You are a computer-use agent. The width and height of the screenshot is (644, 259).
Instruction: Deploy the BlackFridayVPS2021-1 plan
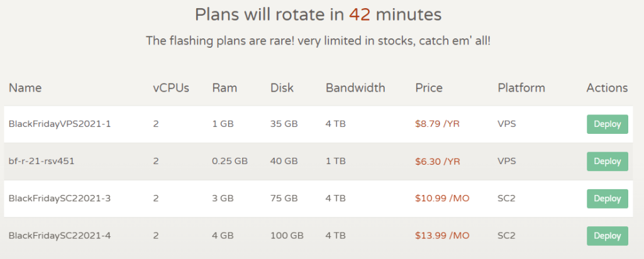click(x=607, y=124)
